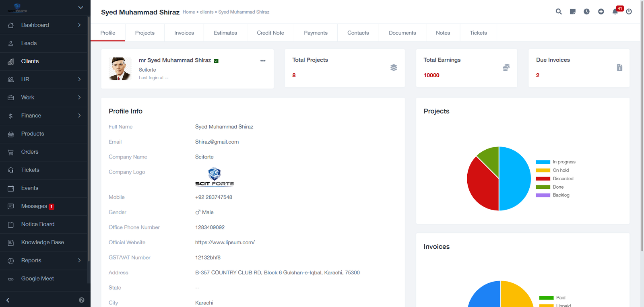Open notifications bell with 41 badge
This screenshot has width=644, height=307.
pos(615,12)
